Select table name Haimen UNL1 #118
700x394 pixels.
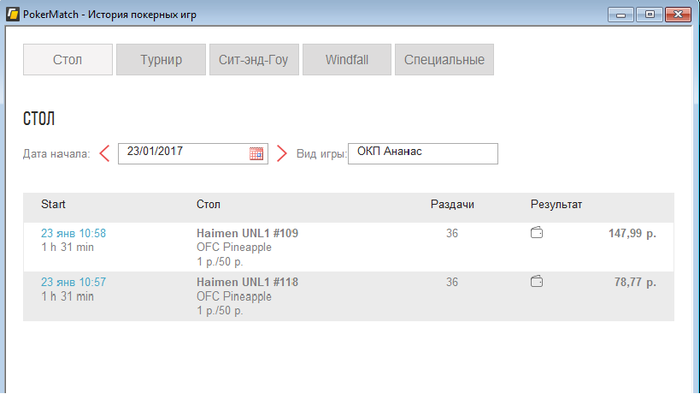pos(247,282)
